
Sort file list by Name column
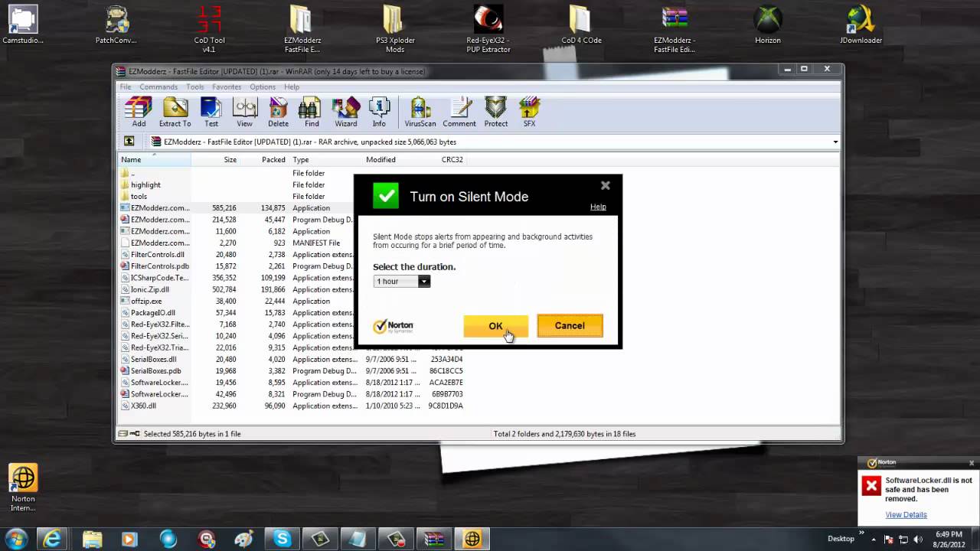click(x=155, y=159)
